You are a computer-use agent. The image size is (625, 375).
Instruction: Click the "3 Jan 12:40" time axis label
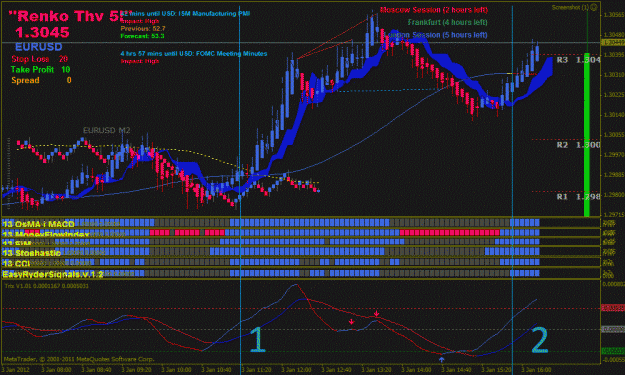[x=336, y=370]
